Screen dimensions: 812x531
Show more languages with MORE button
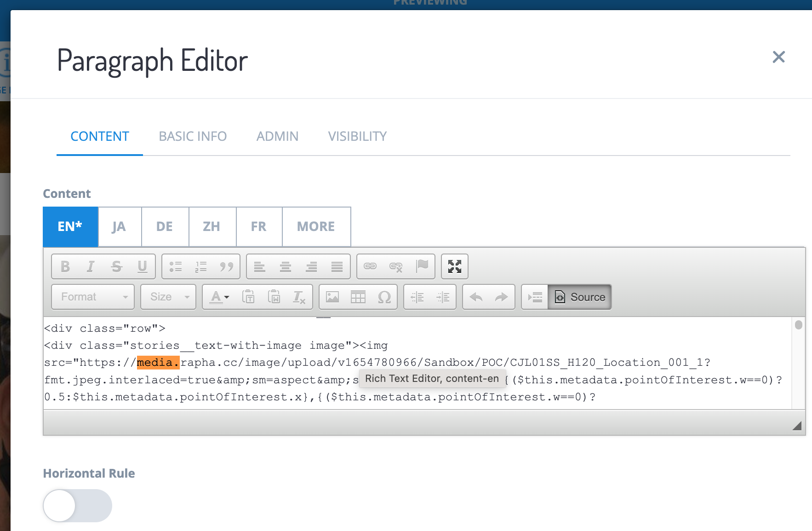(x=316, y=226)
